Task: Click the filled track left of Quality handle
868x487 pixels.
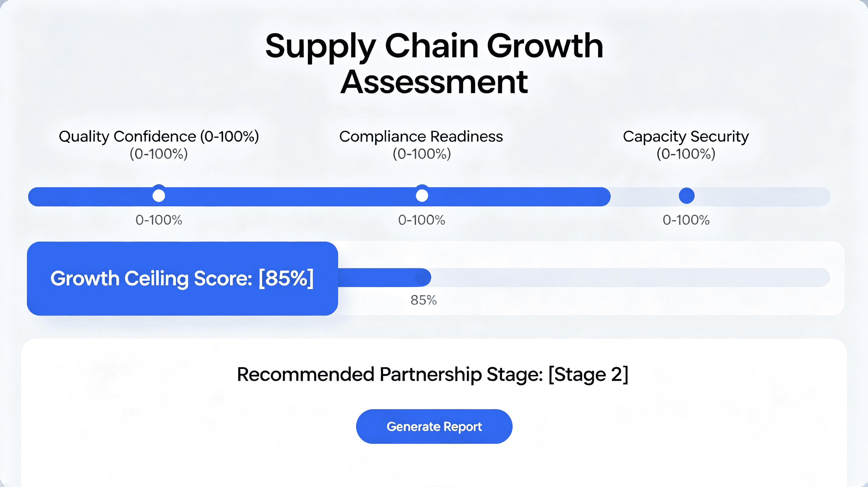Action: [90, 197]
